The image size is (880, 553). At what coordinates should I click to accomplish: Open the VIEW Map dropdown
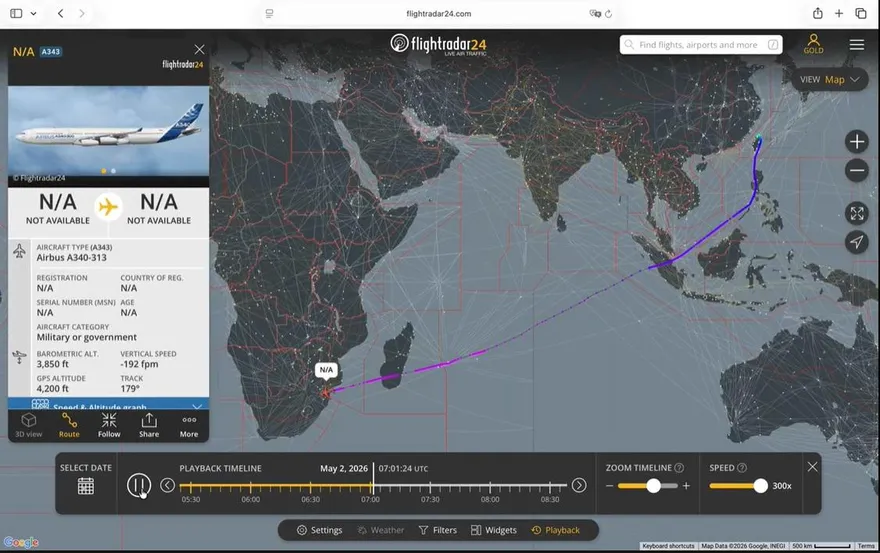829,80
